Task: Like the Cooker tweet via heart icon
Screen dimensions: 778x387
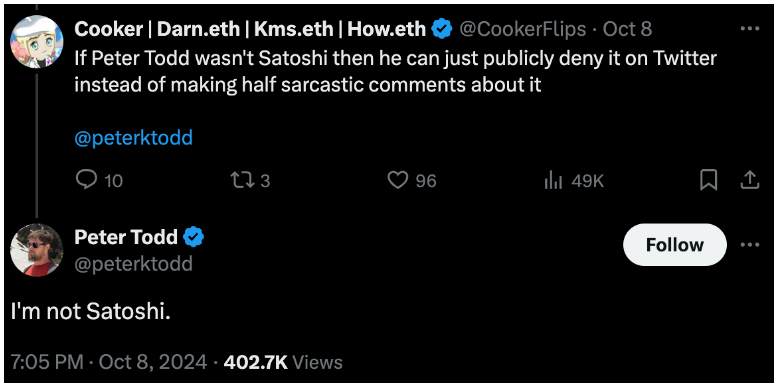Action: [397, 180]
